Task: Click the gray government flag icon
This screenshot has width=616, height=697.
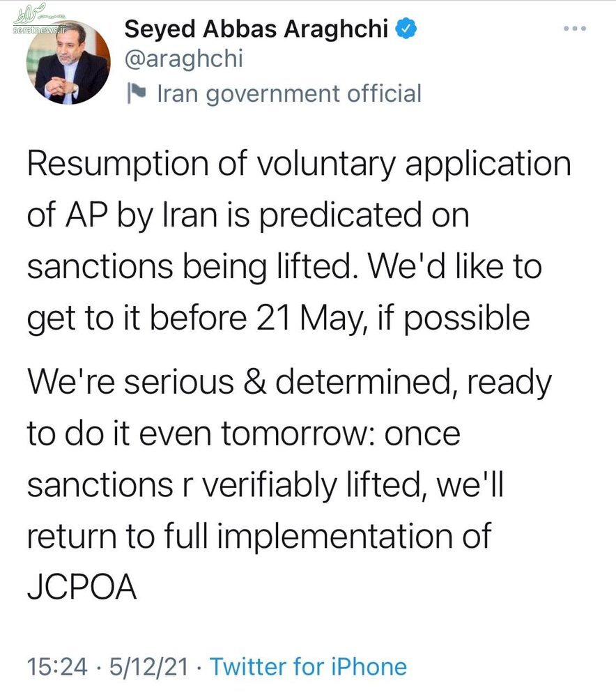Action: click(136, 93)
